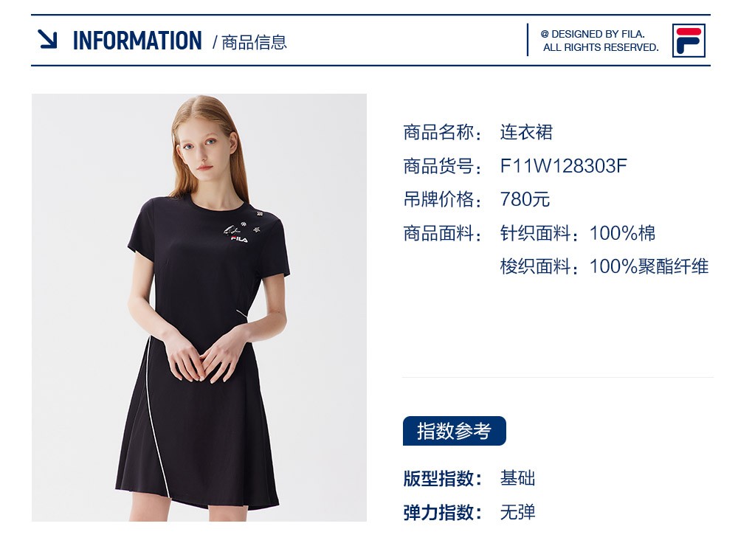This screenshot has width=738, height=560.
Task: Click the FILA logo icon
Action: 689,41
